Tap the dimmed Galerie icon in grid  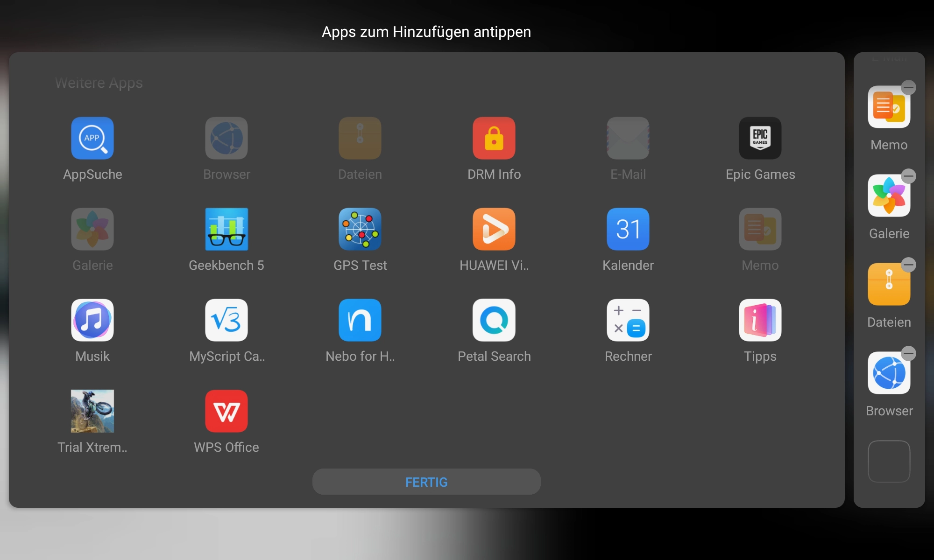pos(92,229)
